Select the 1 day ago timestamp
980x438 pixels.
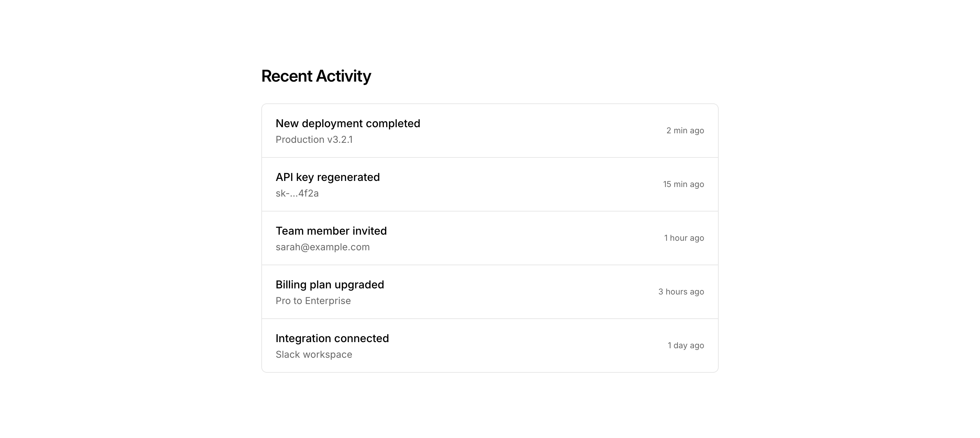coord(686,346)
